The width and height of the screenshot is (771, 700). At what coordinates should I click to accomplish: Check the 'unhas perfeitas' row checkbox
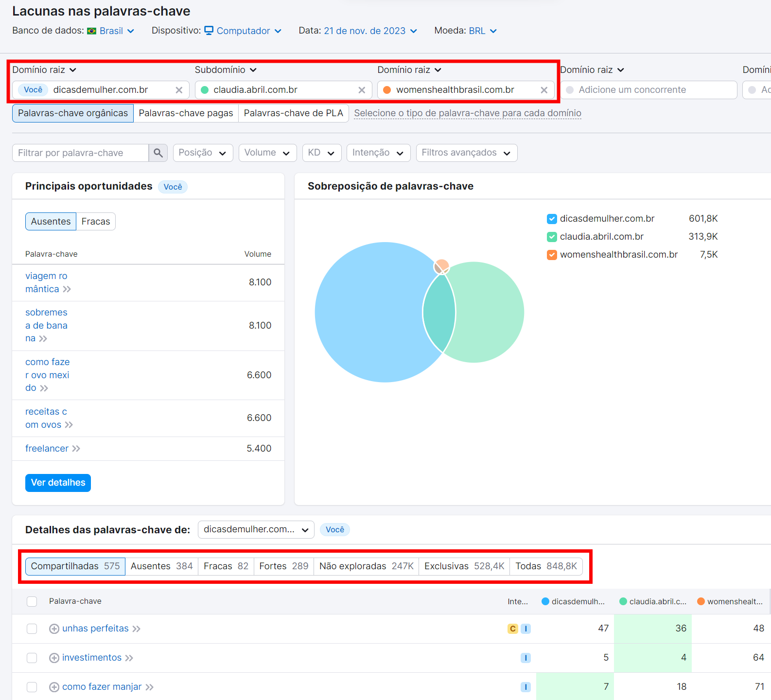point(32,629)
